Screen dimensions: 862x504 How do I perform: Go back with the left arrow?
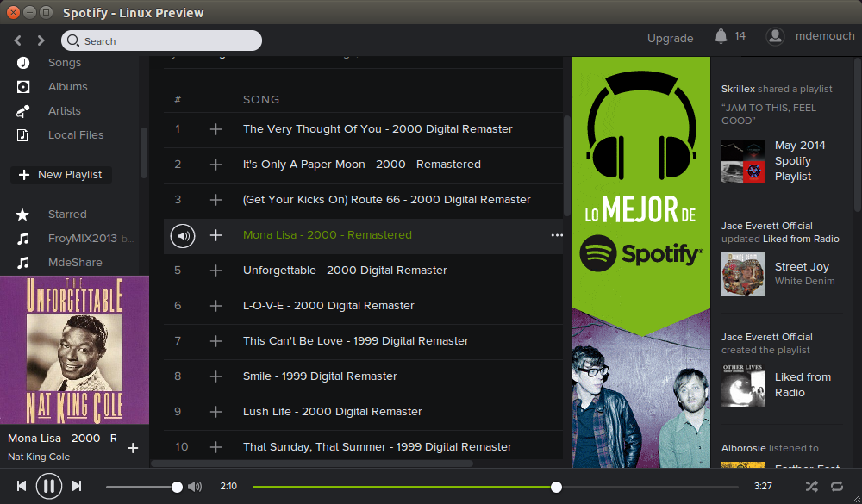pos(17,40)
